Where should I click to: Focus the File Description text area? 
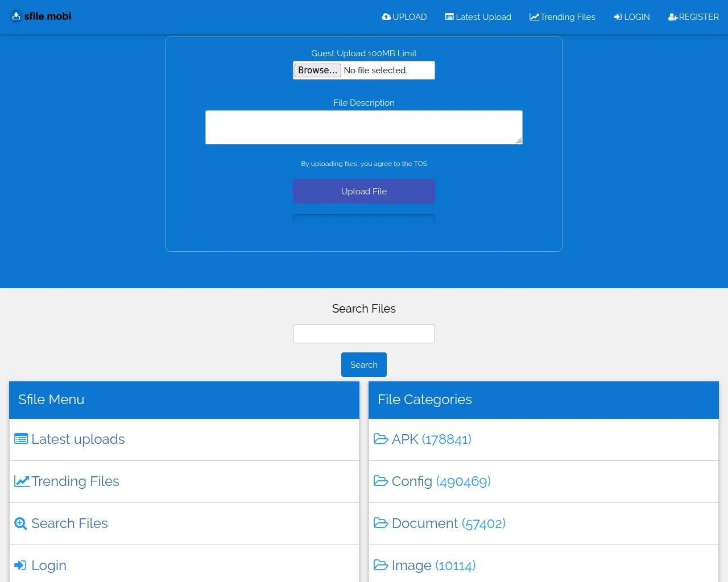click(x=363, y=127)
